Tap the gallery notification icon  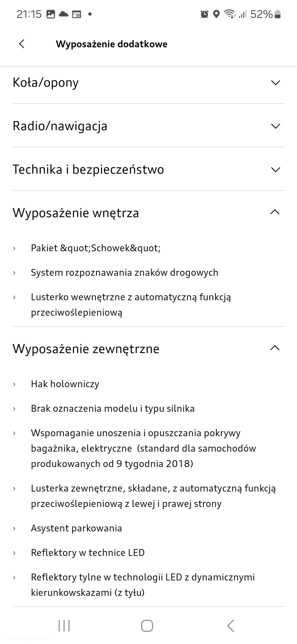(x=51, y=14)
